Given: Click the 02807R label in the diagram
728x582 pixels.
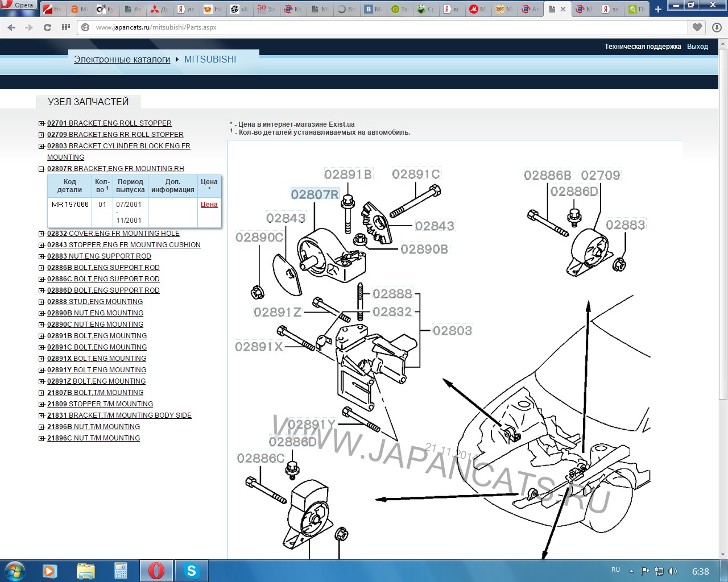Looking at the screenshot, I should (315, 194).
